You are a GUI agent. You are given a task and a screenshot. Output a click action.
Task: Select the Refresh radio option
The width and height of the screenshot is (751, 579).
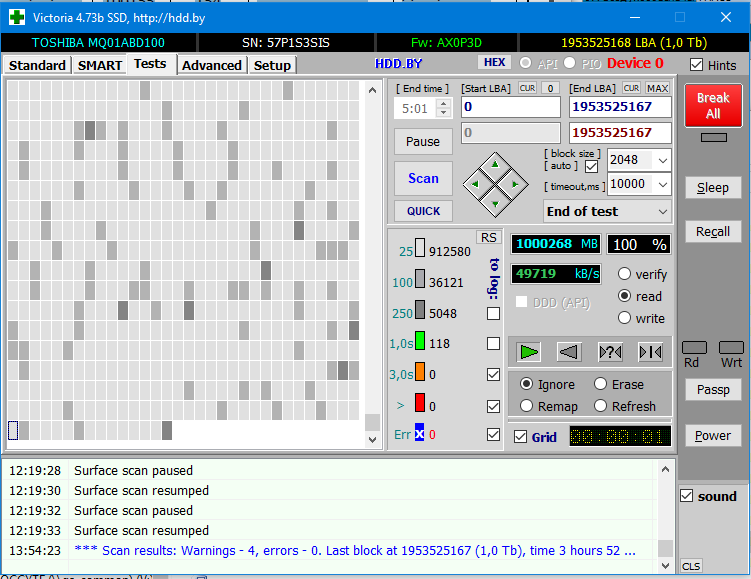click(601, 406)
